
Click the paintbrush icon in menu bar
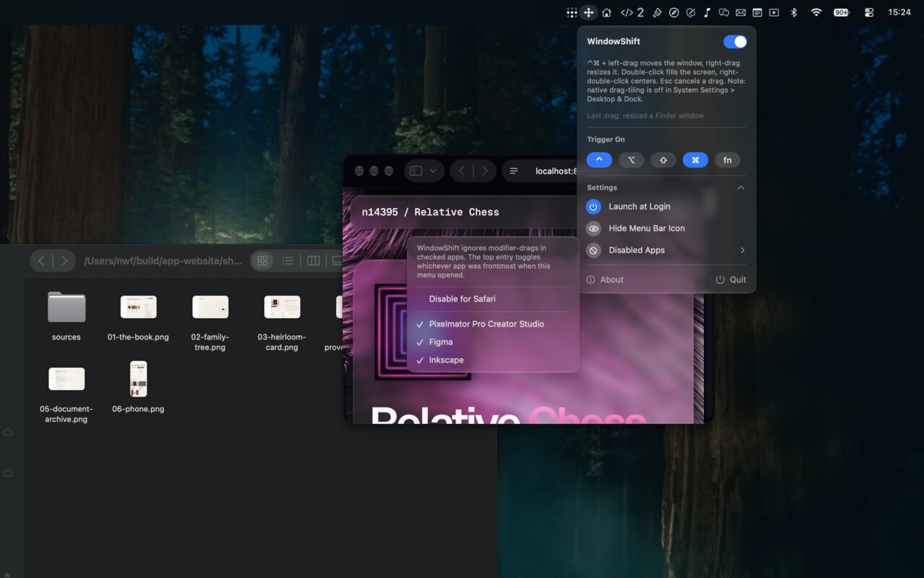[x=657, y=12]
